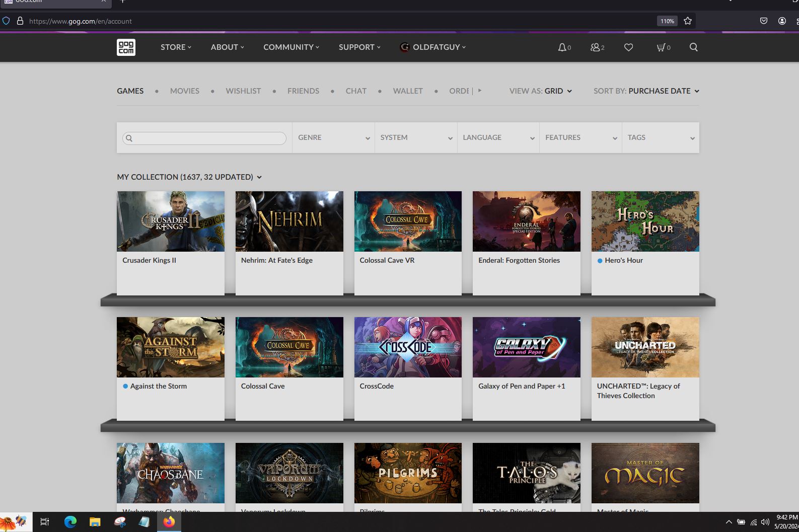This screenshot has height=532, width=799.
Task: Open Galaxy of Pen and Paper +1
Action: coord(527,368)
